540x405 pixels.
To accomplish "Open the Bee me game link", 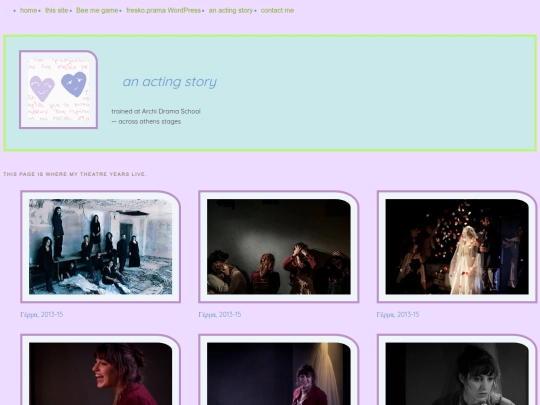I will click(x=97, y=10).
